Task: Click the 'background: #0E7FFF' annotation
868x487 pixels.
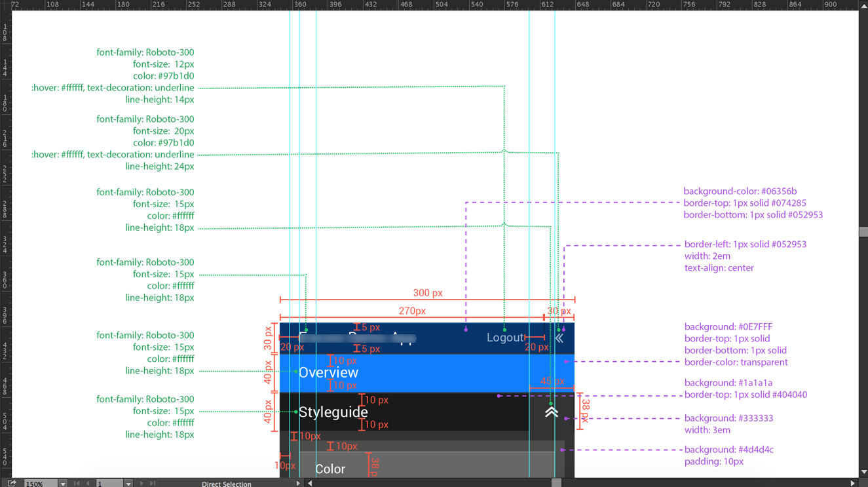Action: [x=728, y=327]
